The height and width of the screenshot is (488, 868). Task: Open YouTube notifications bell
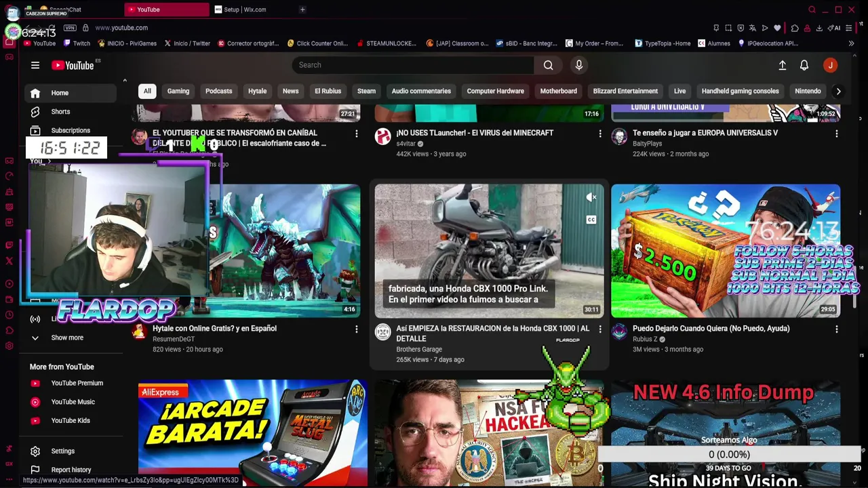804,65
